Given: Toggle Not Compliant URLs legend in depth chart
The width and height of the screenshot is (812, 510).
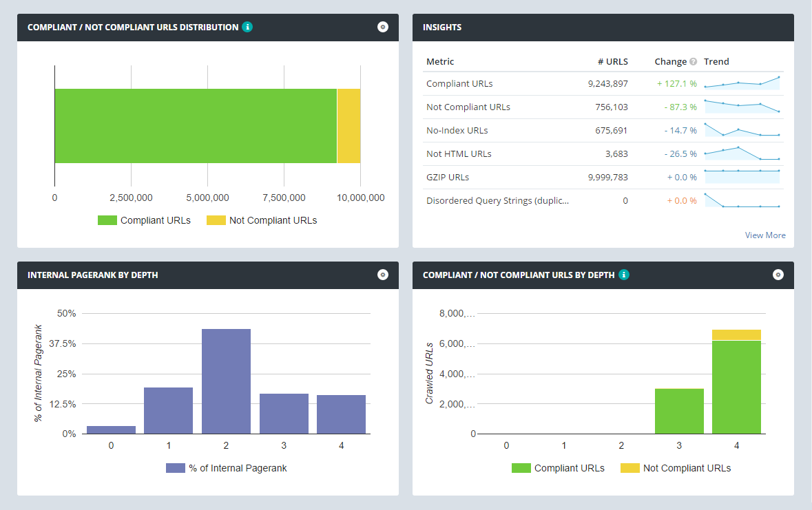Looking at the screenshot, I should pyautogui.click(x=676, y=468).
